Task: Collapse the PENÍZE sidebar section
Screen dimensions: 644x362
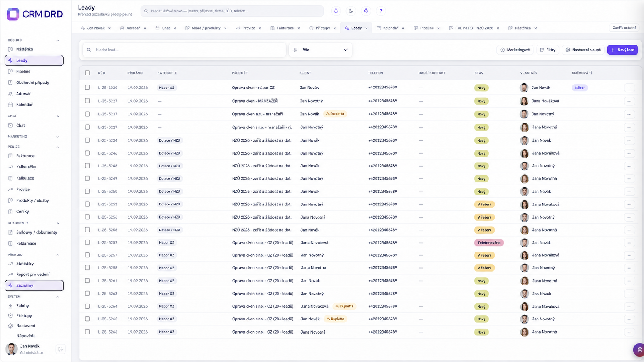Action: click(x=58, y=147)
